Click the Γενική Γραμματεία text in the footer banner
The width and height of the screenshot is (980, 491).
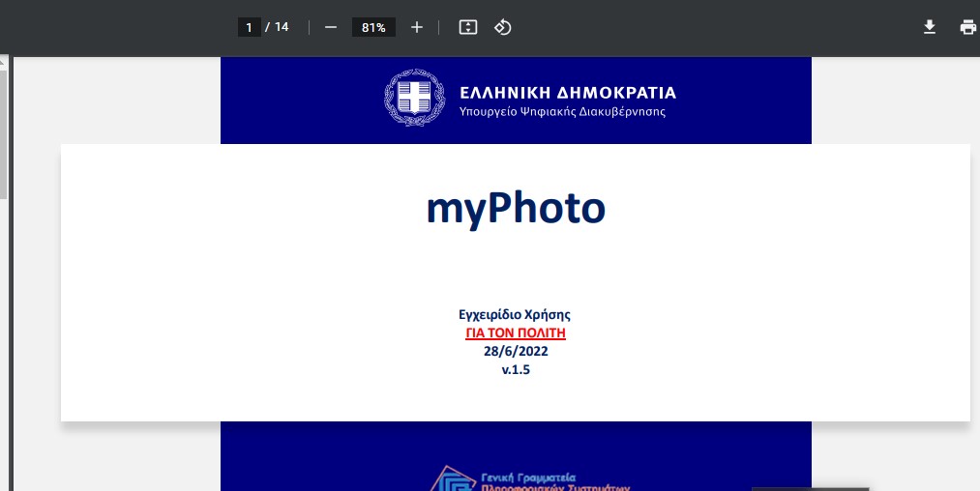(x=529, y=477)
